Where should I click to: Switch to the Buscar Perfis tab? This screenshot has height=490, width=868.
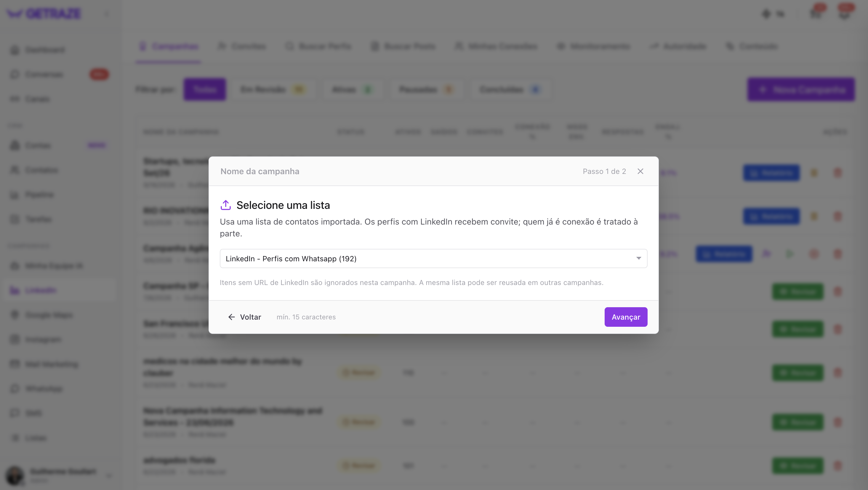point(318,46)
